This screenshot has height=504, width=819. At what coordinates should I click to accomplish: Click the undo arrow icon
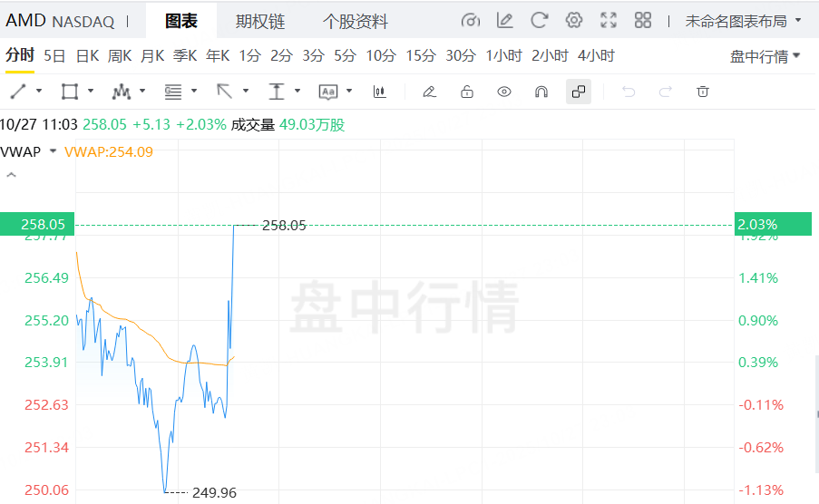(x=629, y=92)
